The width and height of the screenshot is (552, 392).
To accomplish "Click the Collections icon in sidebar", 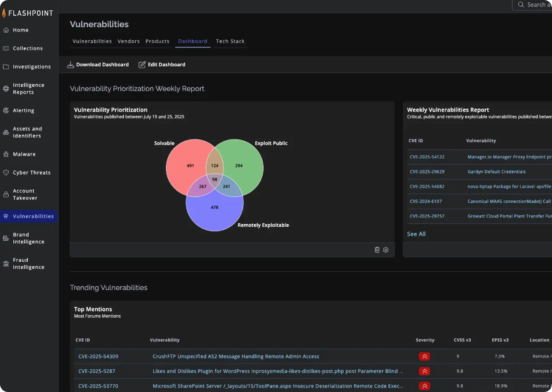I will pos(6,48).
